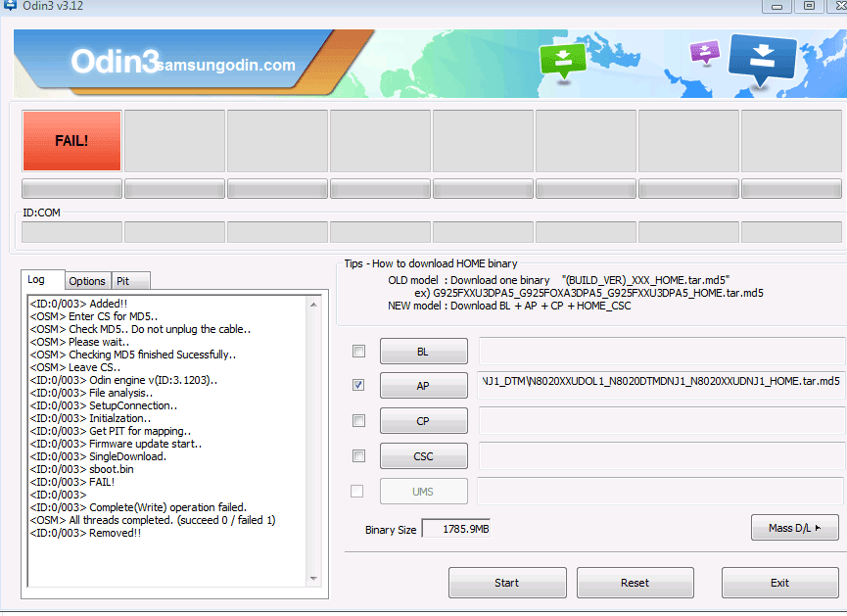Select log line 'Removed!!'
The image size is (847, 616).
[85, 533]
